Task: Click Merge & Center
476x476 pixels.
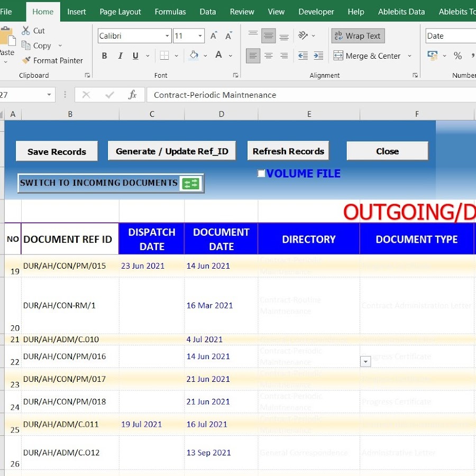Action: pos(367,56)
